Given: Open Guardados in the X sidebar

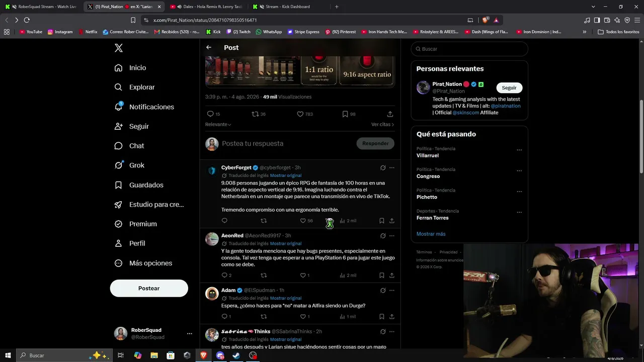Looking at the screenshot, I should pos(139,185).
